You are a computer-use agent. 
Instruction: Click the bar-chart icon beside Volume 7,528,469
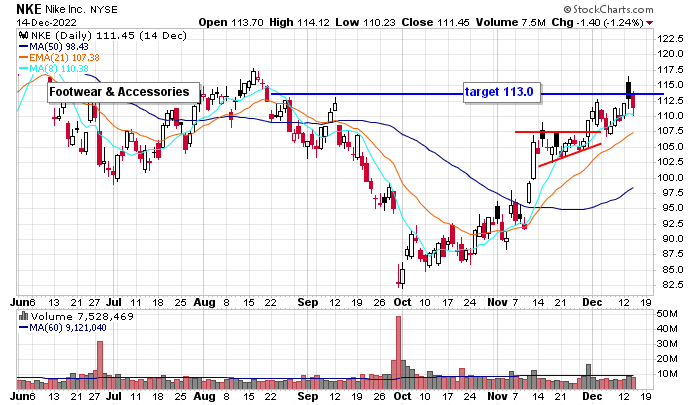(23, 317)
